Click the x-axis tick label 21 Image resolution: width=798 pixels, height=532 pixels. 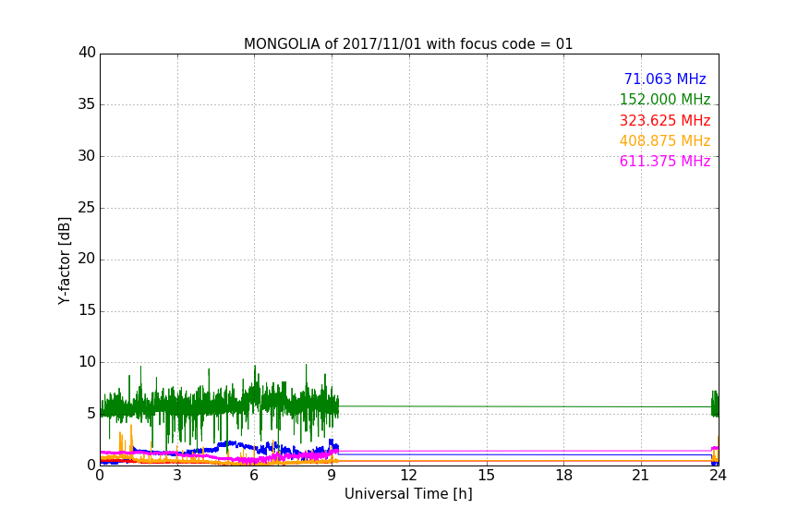pos(641,476)
